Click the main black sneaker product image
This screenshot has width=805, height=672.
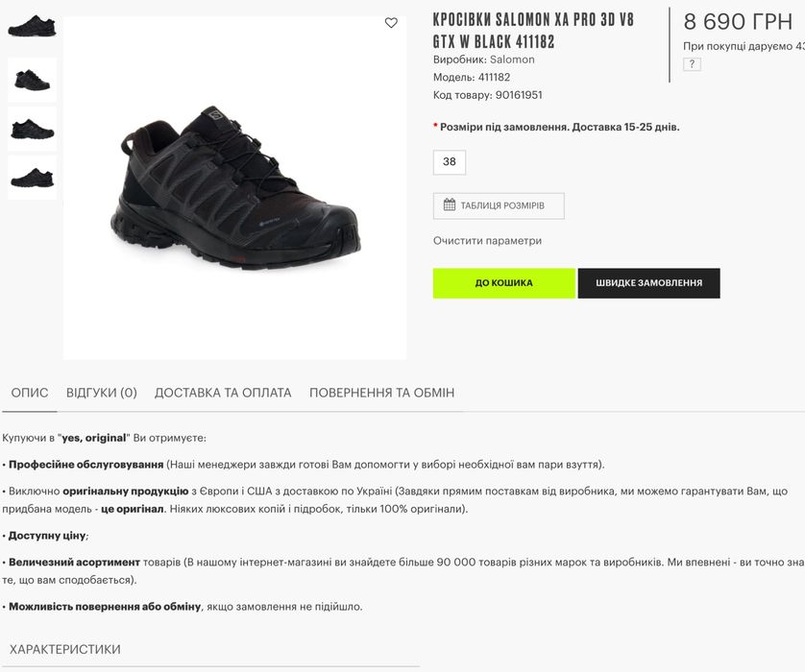click(234, 188)
